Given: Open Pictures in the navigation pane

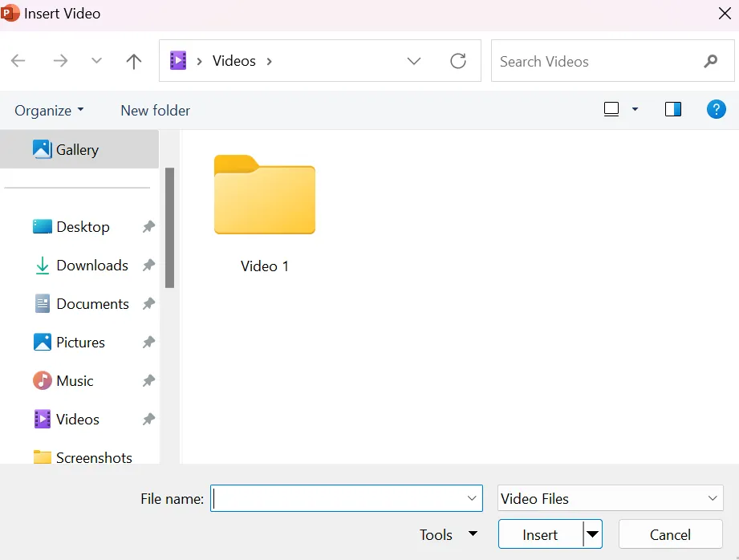Looking at the screenshot, I should 79,343.
